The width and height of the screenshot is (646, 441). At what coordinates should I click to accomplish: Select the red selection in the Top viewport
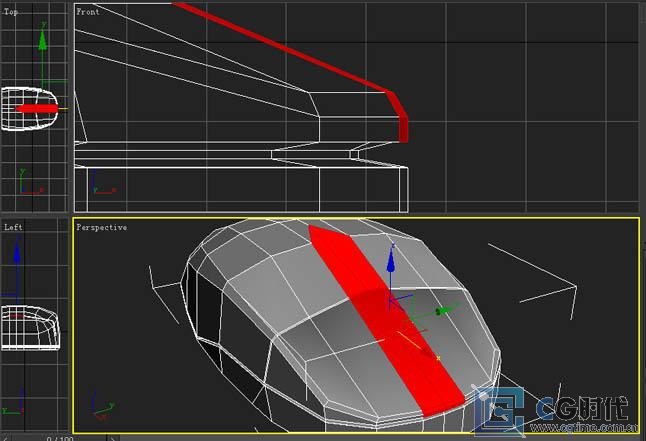[38, 108]
